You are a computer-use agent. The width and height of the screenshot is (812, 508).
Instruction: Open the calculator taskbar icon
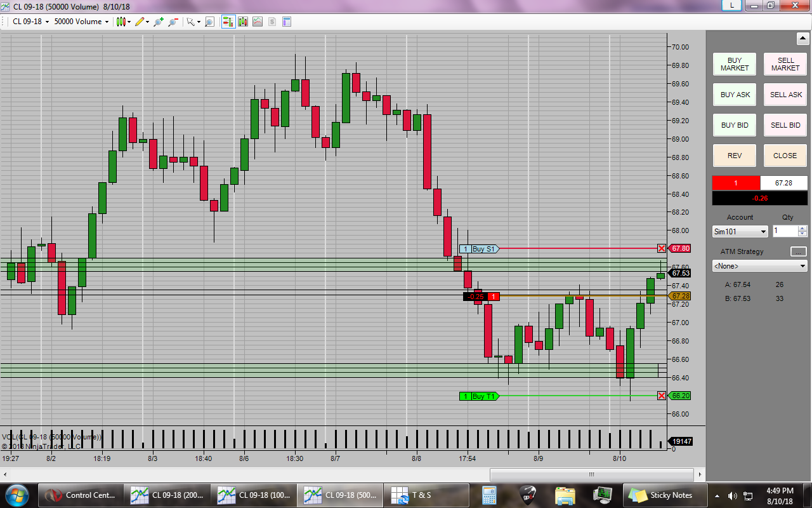pos(489,495)
